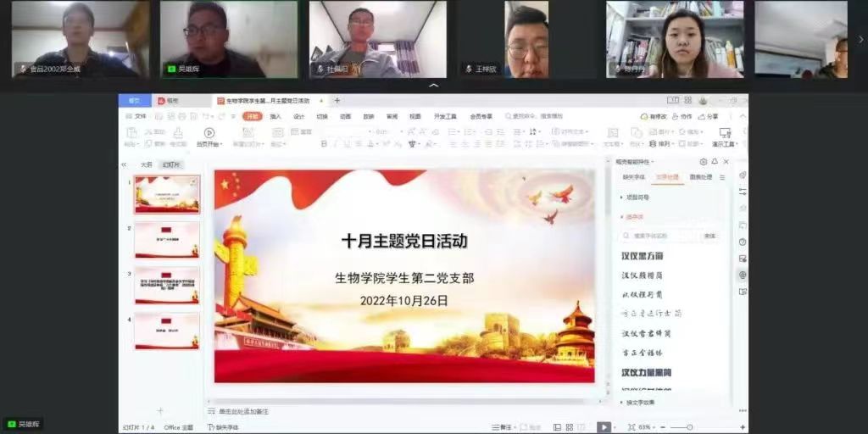Select slide 3 thumbnail
Image resolution: width=868 pixels, height=434 pixels.
point(167,286)
